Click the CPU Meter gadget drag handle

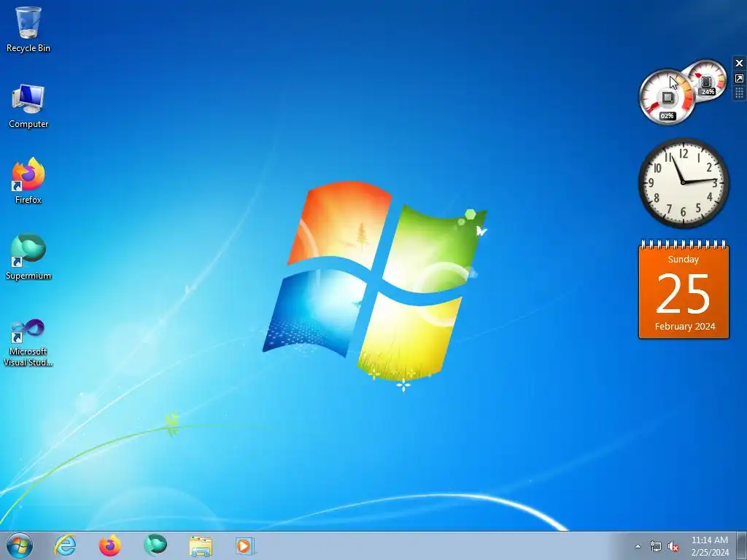click(740, 93)
